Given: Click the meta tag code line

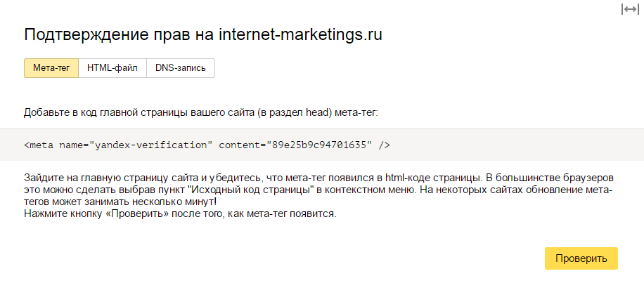Looking at the screenshot, I should pos(207,145).
